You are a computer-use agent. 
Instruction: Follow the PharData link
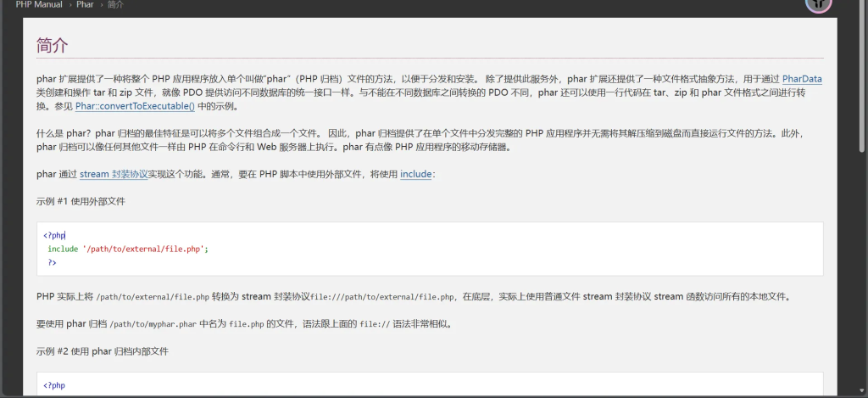pos(802,79)
